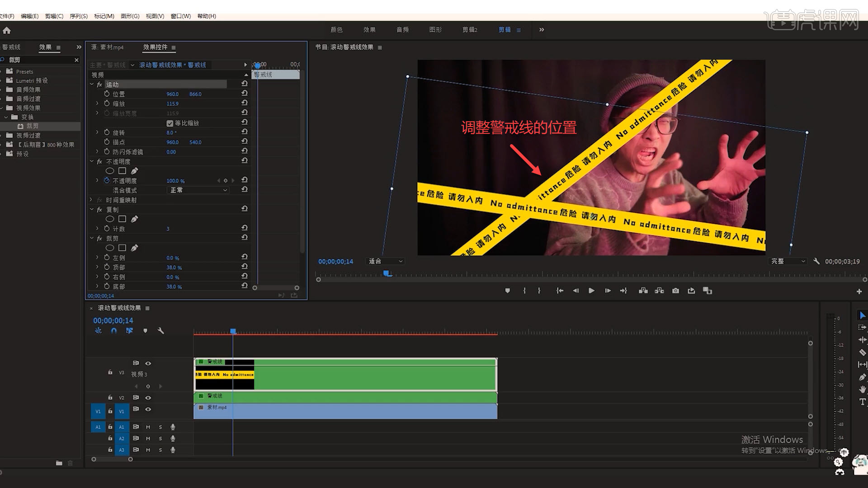868x488 pixels.
Task: Switch to the 音频 workspace
Action: [402, 30]
